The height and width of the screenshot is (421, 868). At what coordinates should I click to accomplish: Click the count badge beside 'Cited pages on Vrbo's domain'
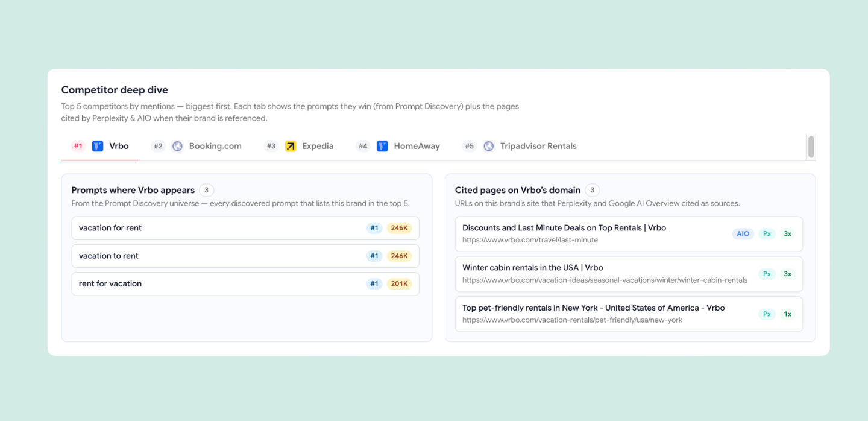(x=592, y=190)
